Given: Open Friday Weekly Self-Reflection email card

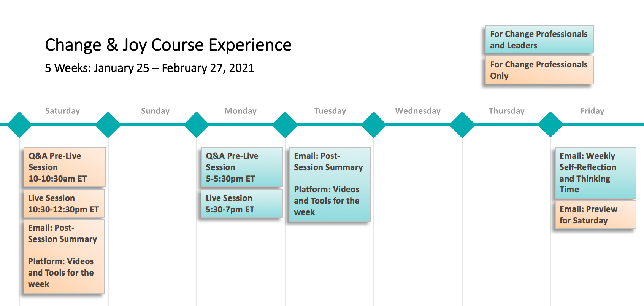Looking at the screenshot, I should click(595, 173).
